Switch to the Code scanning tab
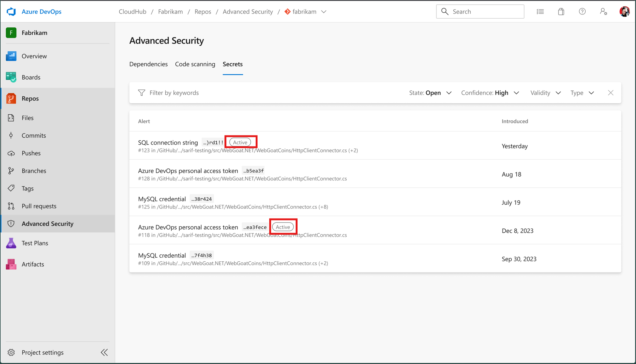636x364 pixels. click(x=195, y=64)
